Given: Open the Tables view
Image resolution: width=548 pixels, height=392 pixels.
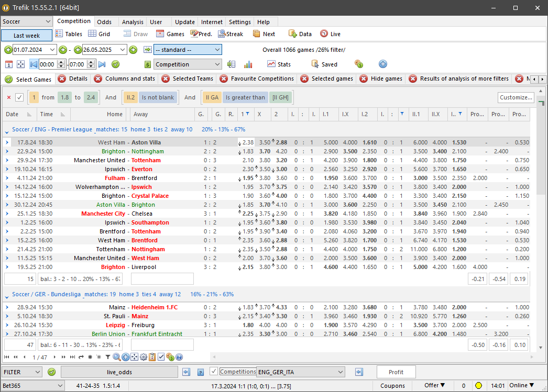Looking at the screenshot, I should (x=69, y=33).
